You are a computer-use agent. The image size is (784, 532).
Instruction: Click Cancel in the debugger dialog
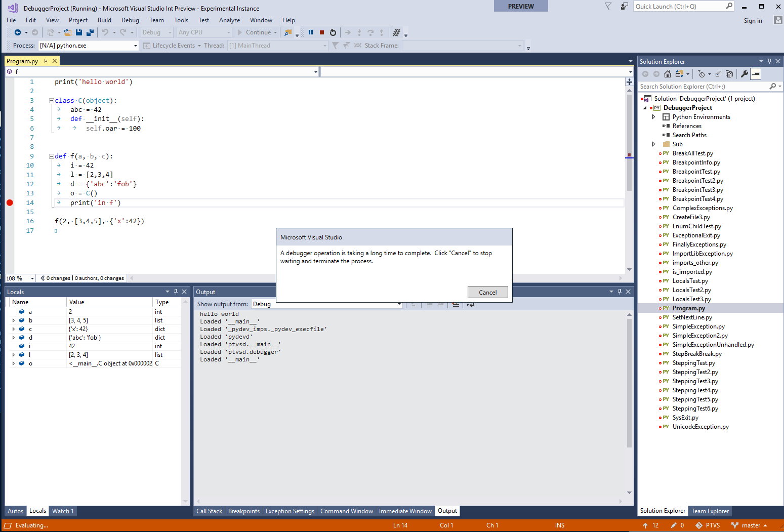coord(487,292)
